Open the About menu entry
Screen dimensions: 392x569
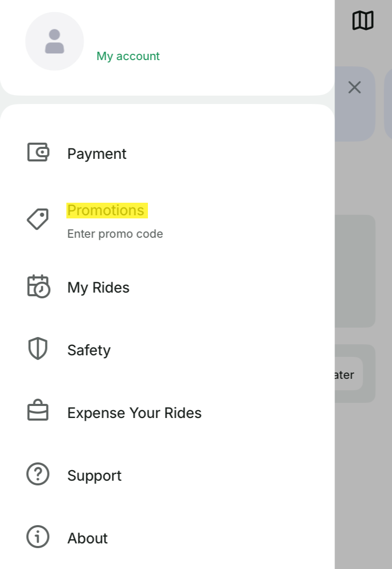coord(87,538)
